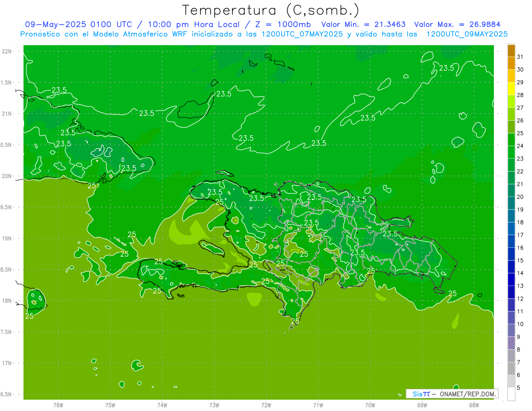Click the "SisTT – ONAMET/REP.DOM." credit label
This screenshot has width=532, height=411.
point(452,394)
